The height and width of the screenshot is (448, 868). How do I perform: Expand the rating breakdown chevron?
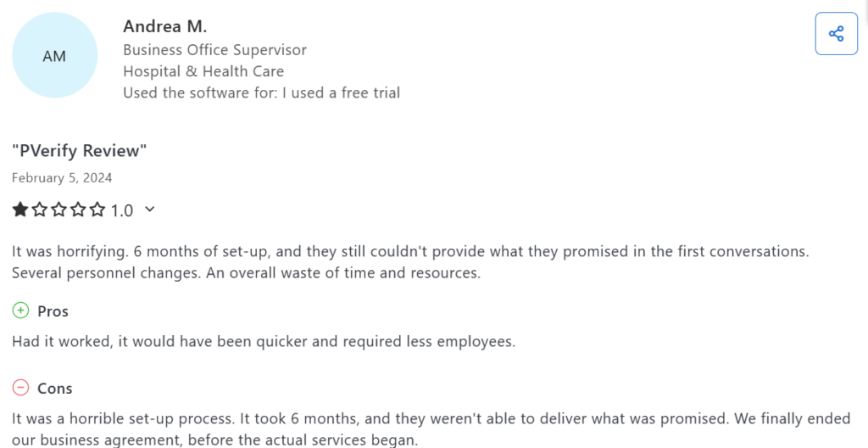click(150, 210)
